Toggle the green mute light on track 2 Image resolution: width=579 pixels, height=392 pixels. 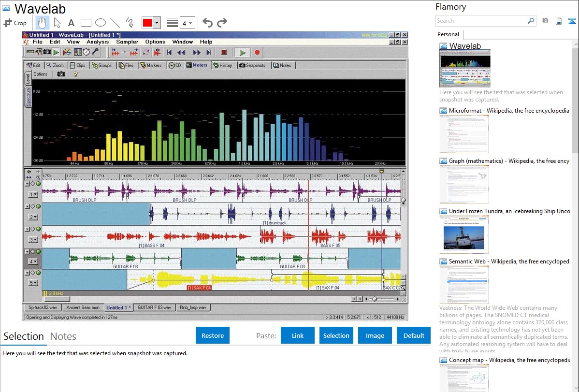(x=38, y=206)
